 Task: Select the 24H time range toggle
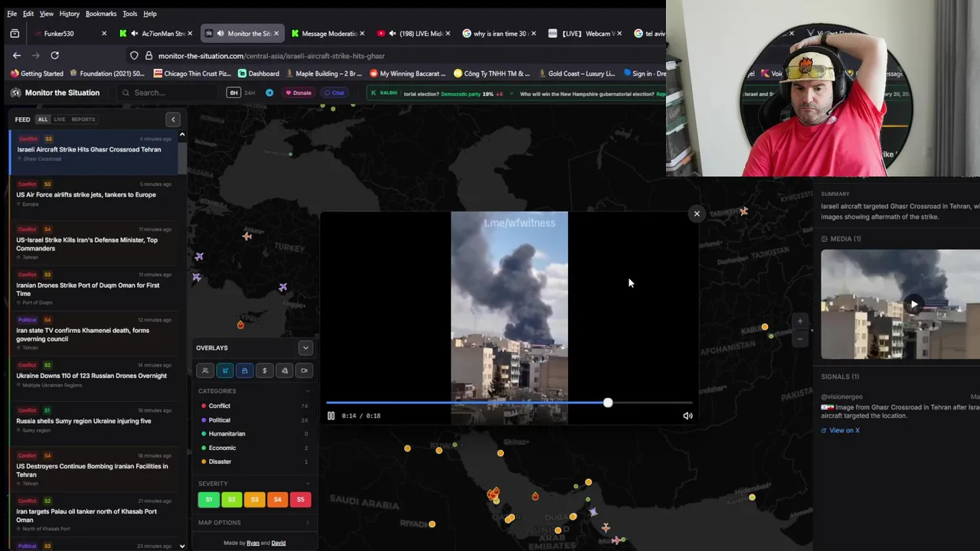pyautogui.click(x=249, y=93)
